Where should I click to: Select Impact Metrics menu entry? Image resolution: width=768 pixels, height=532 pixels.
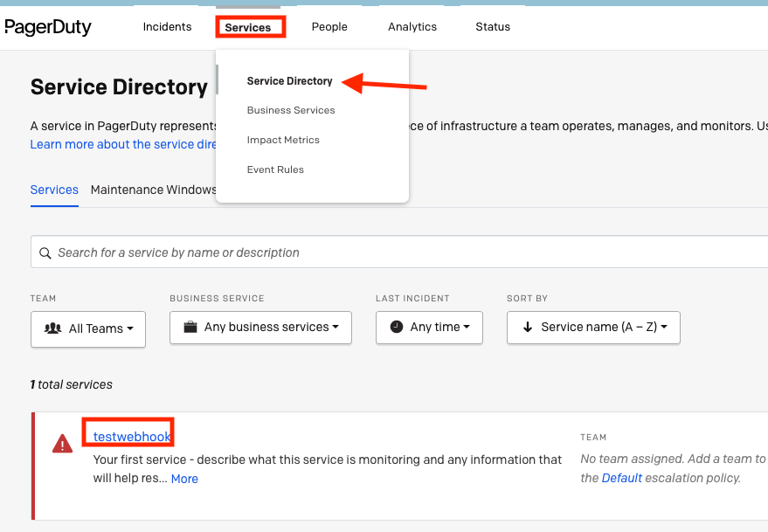[283, 140]
